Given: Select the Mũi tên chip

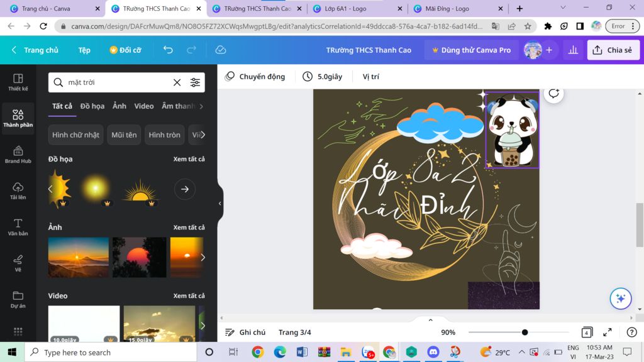Looking at the screenshot, I should coord(124,134).
